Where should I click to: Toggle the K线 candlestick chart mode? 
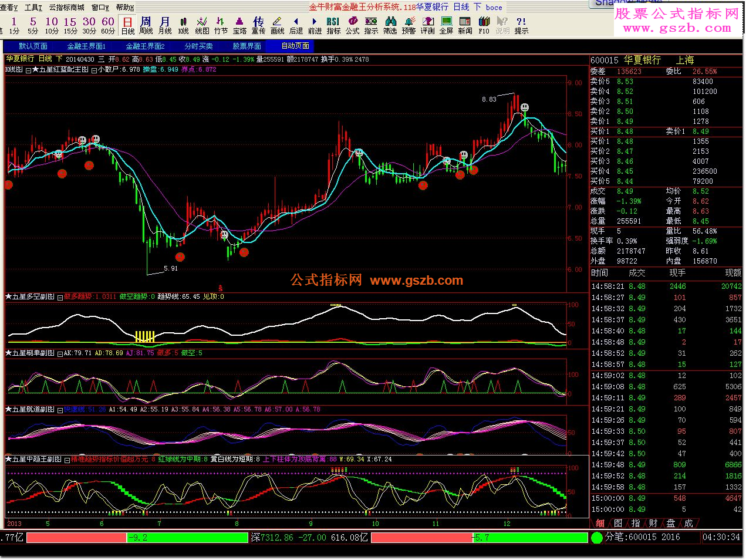pyautogui.click(x=183, y=25)
